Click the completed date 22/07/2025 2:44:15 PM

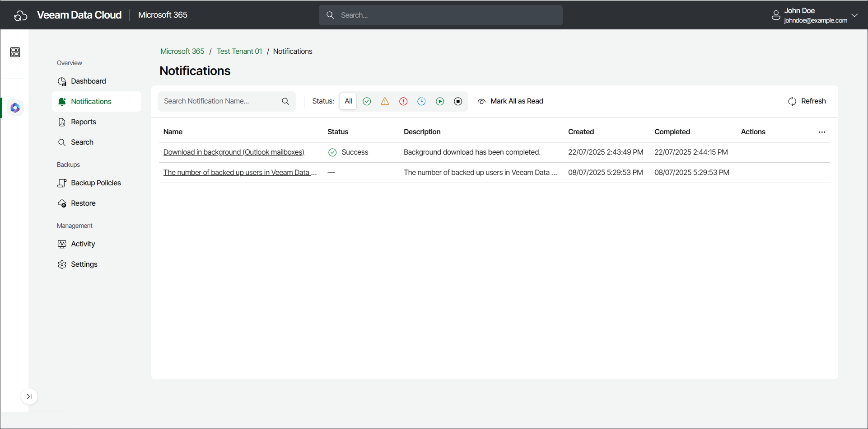click(x=691, y=152)
